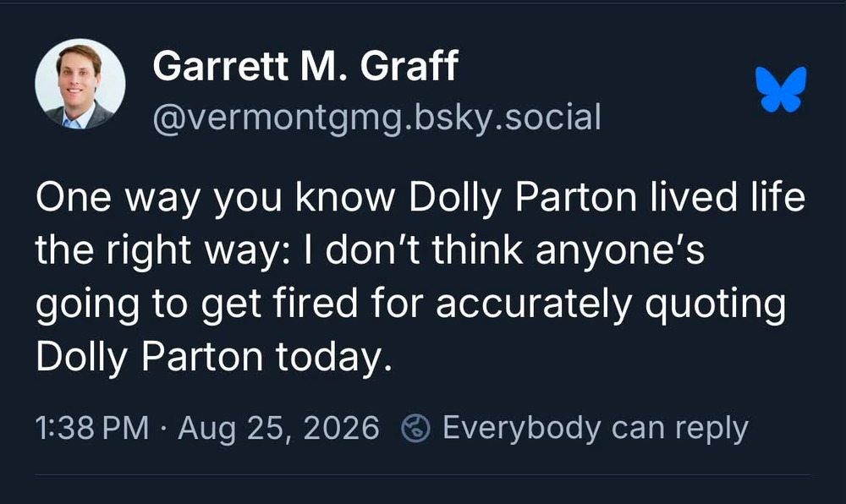Click the @vermontgmg.bsky.social handle
Viewport: 846px width, 504px height.
[376, 118]
